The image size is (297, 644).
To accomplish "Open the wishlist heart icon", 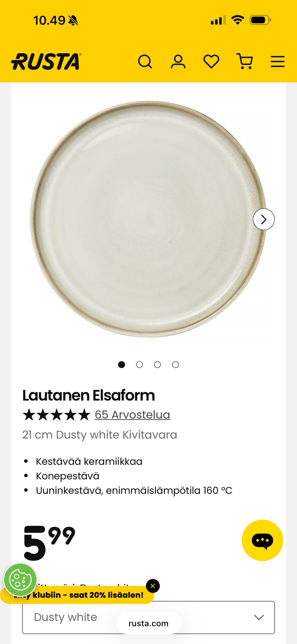I will (211, 61).
